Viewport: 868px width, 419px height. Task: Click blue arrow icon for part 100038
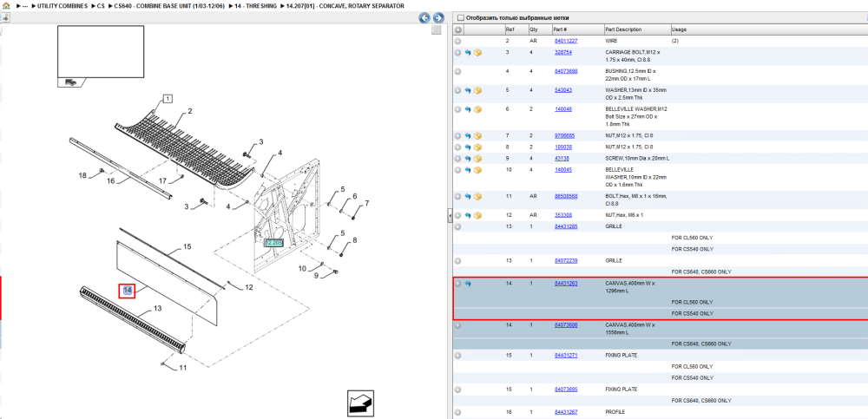pyautogui.click(x=468, y=147)
